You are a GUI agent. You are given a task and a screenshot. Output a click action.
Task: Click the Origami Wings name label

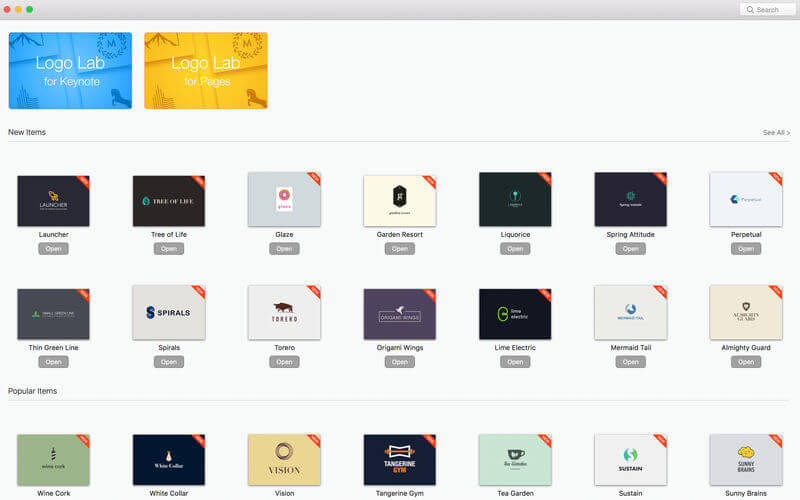pos(399,348)
